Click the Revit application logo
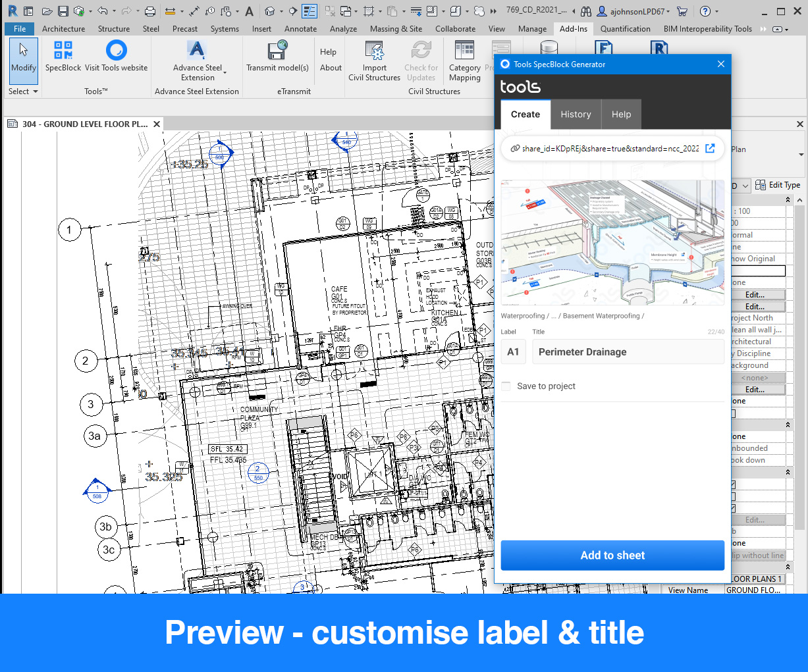 [13, 11]
